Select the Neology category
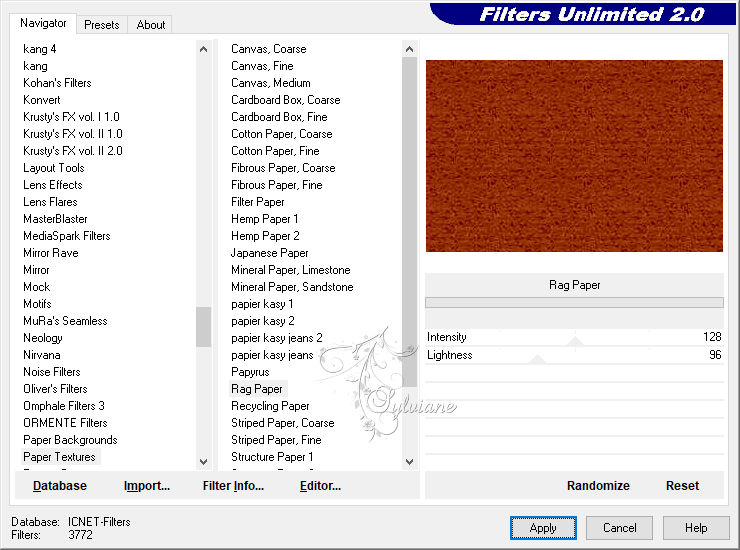Viewport: 740px width, 550px height. [x=42, y=338]
